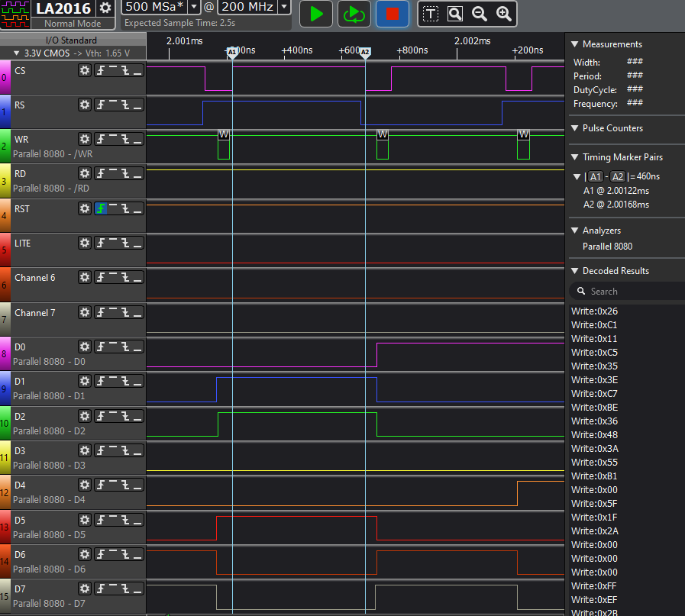Screen dimensions: 685x616
Task: Select the A1 timing marker on the time ruler
Action: pos(232,53)
